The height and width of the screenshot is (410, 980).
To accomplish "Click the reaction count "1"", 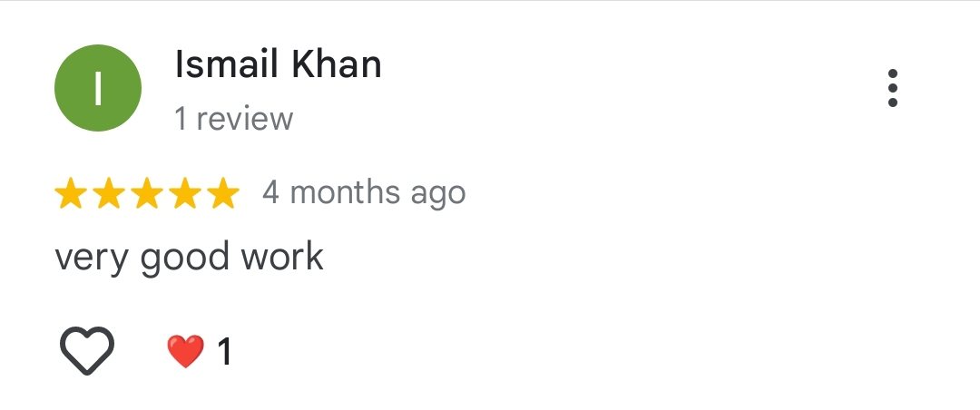I will point(224,352).
